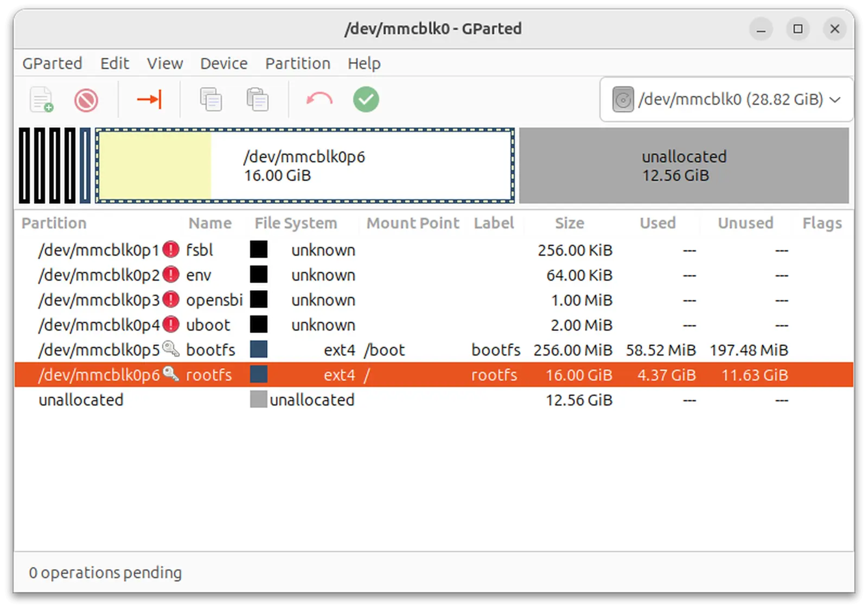Click the rootfs label cell
Screen dimensions: 868x608
[494, 375]
